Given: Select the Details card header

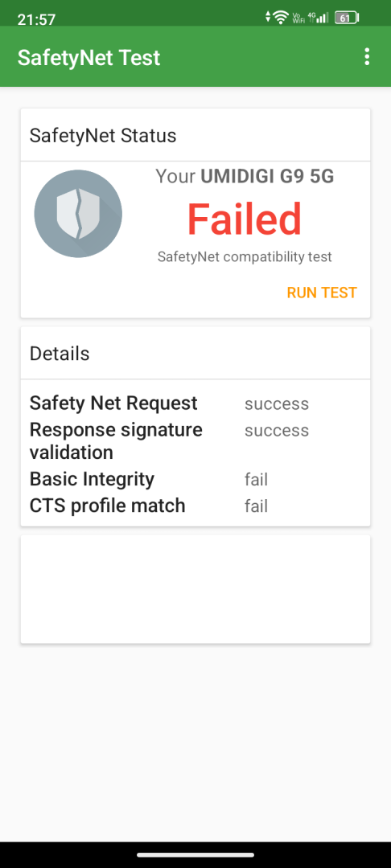Looking at the screenshot, I should click(195, 353).
